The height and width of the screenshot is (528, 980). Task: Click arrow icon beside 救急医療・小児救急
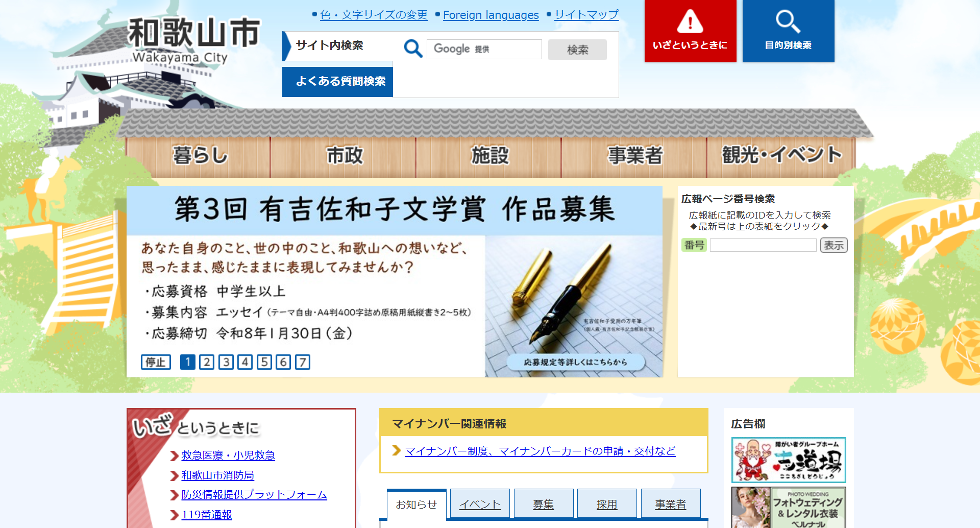click(175, 455)
